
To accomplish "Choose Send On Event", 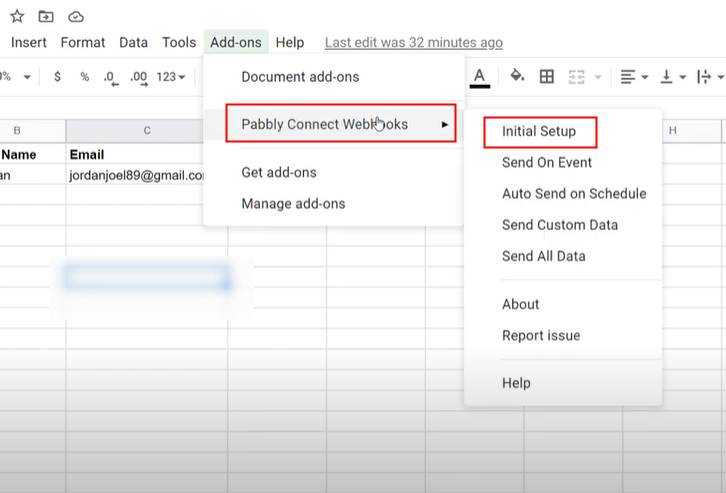I will 563,162.
